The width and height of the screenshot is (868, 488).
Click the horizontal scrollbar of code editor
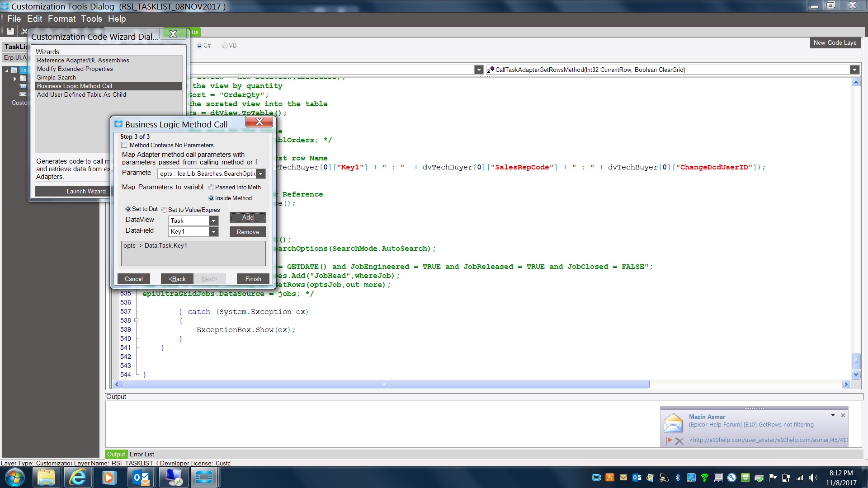pyautogui.click(x=385, y=385)
